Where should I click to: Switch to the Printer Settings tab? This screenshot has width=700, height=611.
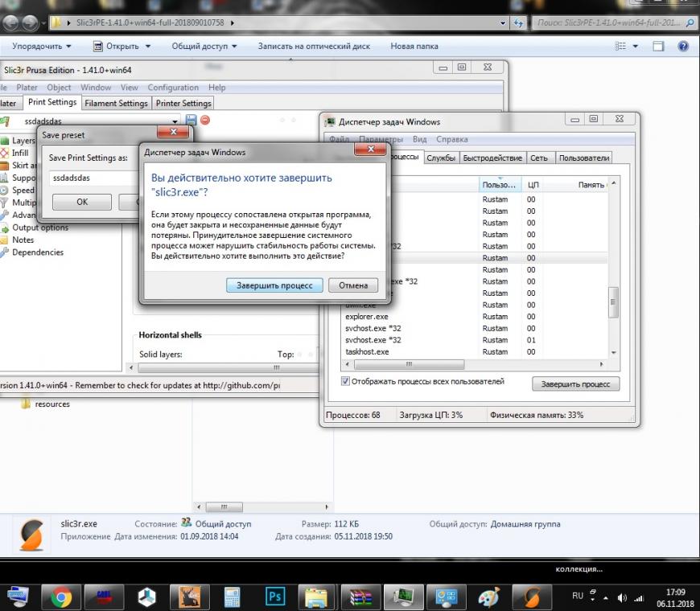pos(183,103)
